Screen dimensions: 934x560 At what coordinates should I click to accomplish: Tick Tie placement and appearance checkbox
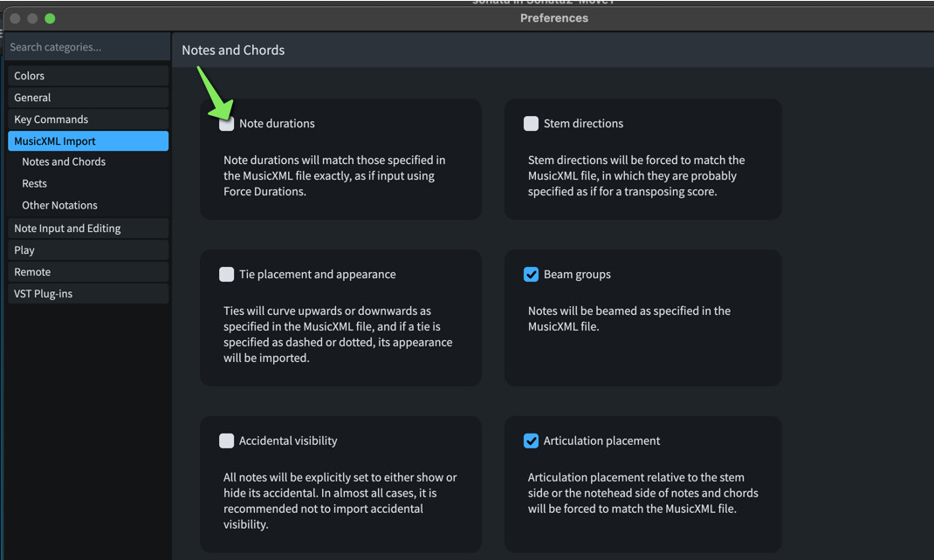[226, 275]
